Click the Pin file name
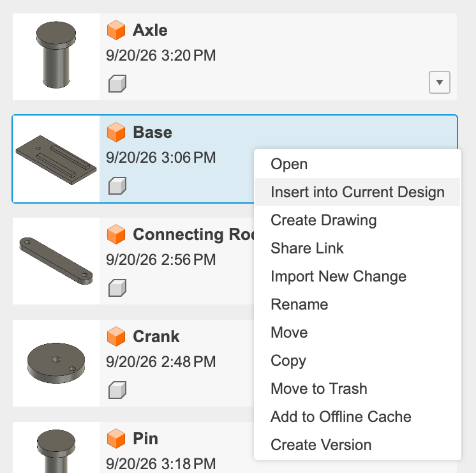This screenshot has width=476, height=473. [x=145, y=439]
